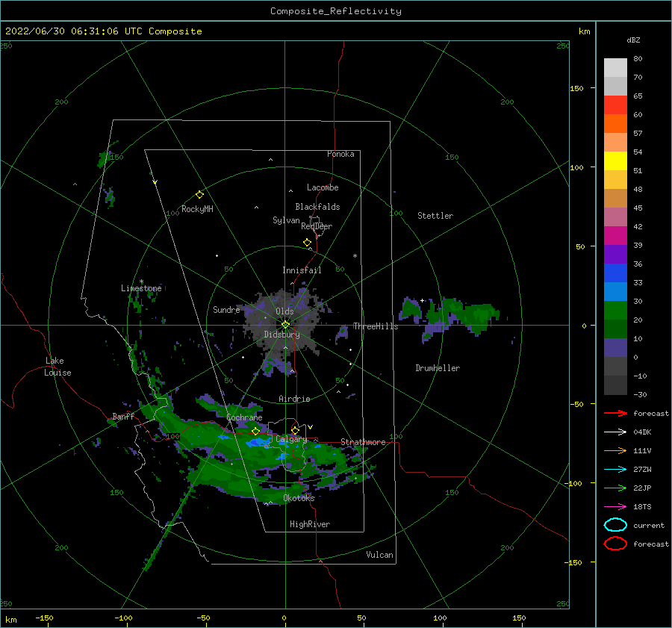
Task: Select the light blue 30-33 dBZ swatch
Action: pyautogui.click(x=615, y=292)
